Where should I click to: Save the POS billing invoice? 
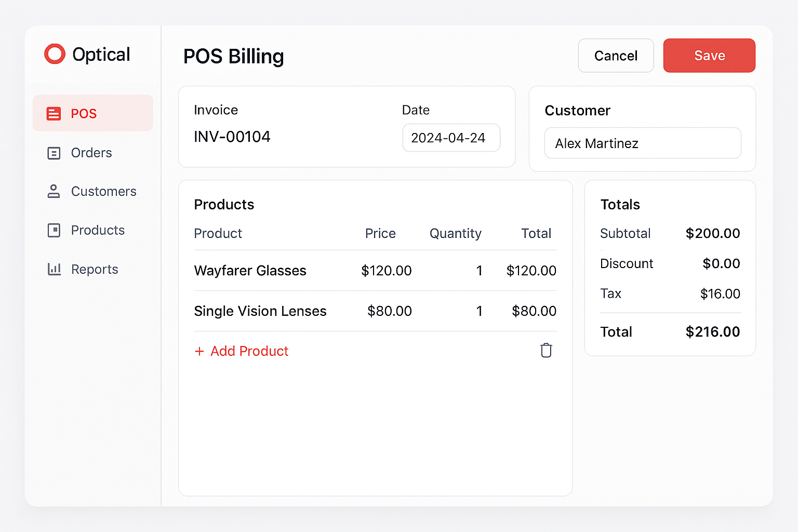(709, 56)
